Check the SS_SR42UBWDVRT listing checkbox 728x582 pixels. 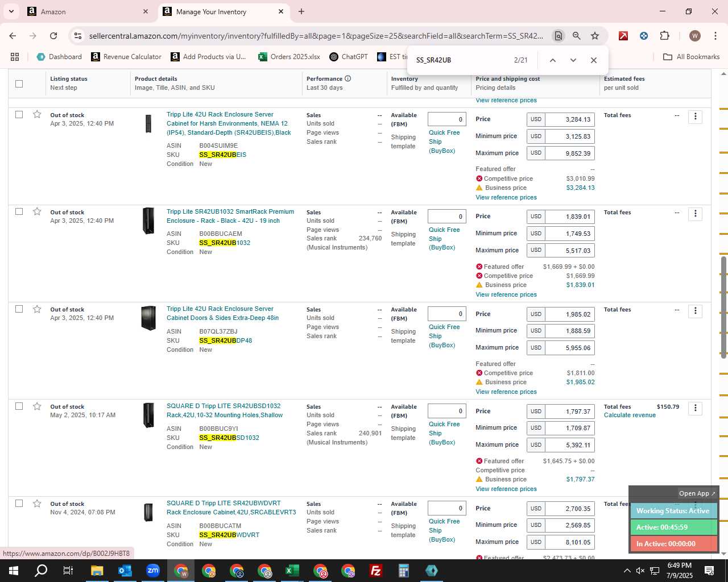point(19,503)
